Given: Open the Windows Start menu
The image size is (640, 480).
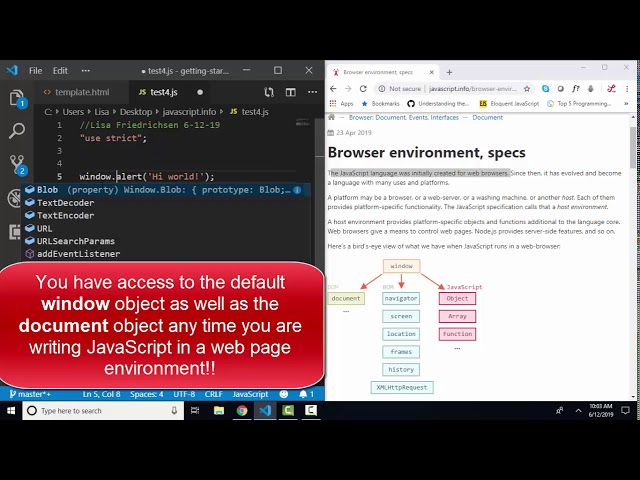Looking at the screenshot, I should click(11, 411).
